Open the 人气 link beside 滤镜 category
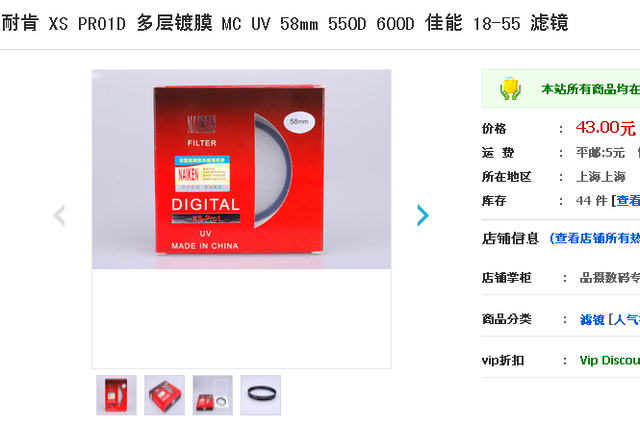 pos(627,320)
